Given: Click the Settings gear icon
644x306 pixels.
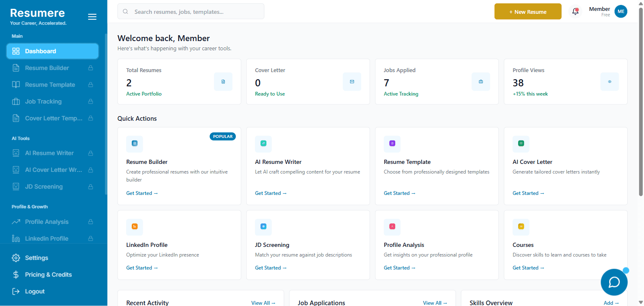Looking at the screenshot, I should [x=16, y=258].
